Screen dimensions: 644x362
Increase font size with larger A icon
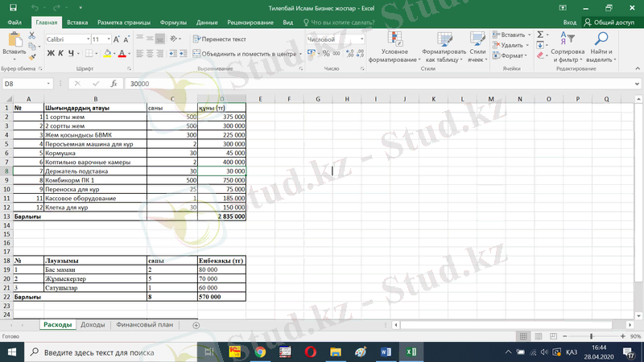pos(116,39)
